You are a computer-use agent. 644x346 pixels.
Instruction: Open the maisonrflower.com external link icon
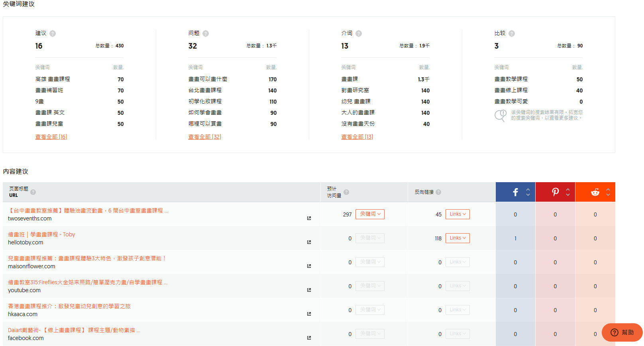309,266
